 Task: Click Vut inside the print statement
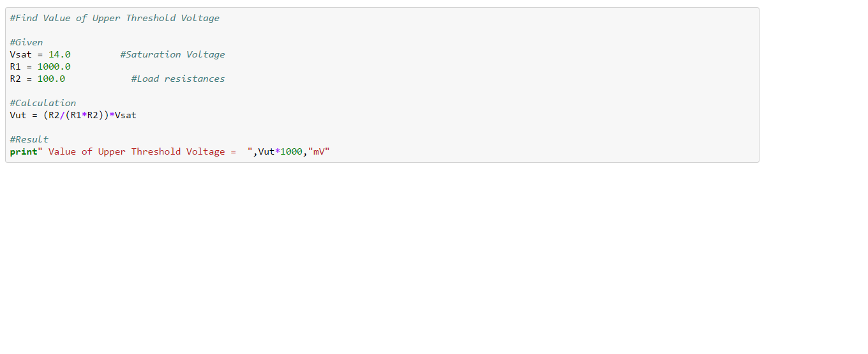pyautogui.click(x=266, y=151)
